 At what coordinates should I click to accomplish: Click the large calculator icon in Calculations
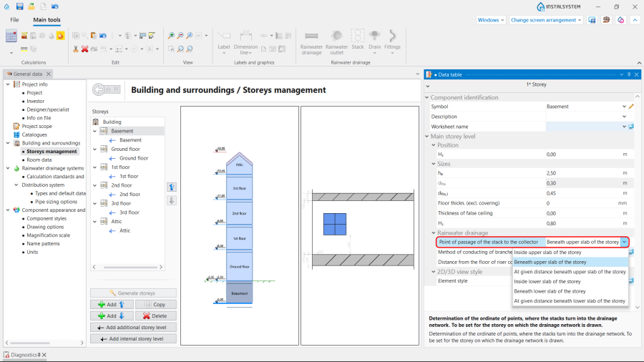pyautogui.click(x=11, y=36)
